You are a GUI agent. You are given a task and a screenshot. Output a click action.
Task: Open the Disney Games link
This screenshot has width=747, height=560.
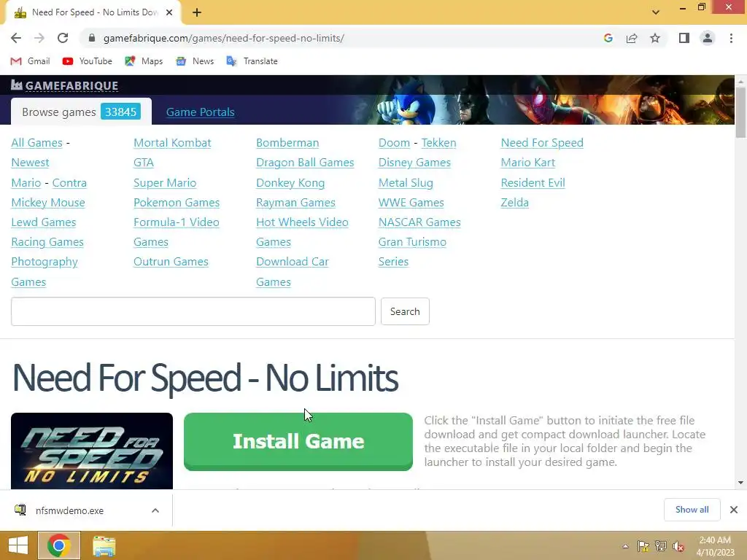click(x=414, y=163)
